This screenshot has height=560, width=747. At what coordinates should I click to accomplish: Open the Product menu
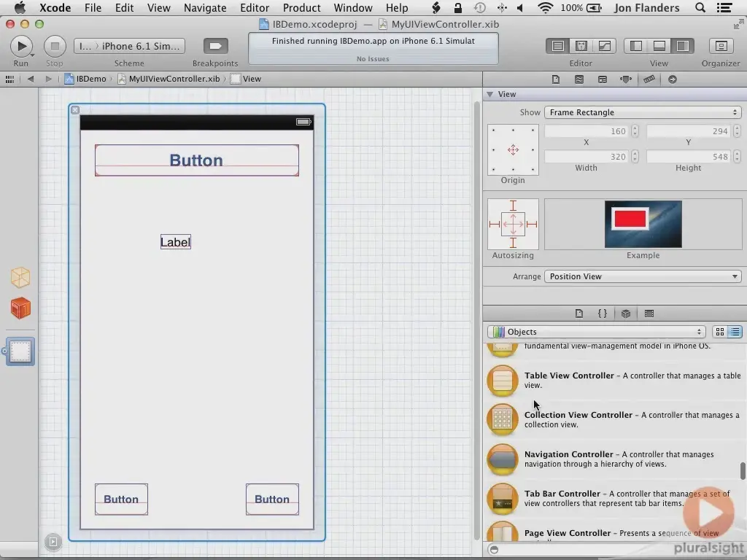coord(301,8)
